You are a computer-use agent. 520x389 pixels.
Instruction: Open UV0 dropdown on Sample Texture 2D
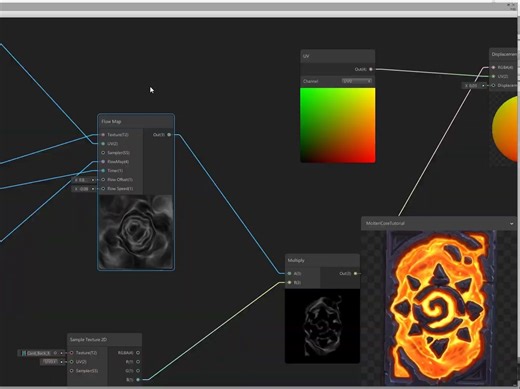coord(51,362)
